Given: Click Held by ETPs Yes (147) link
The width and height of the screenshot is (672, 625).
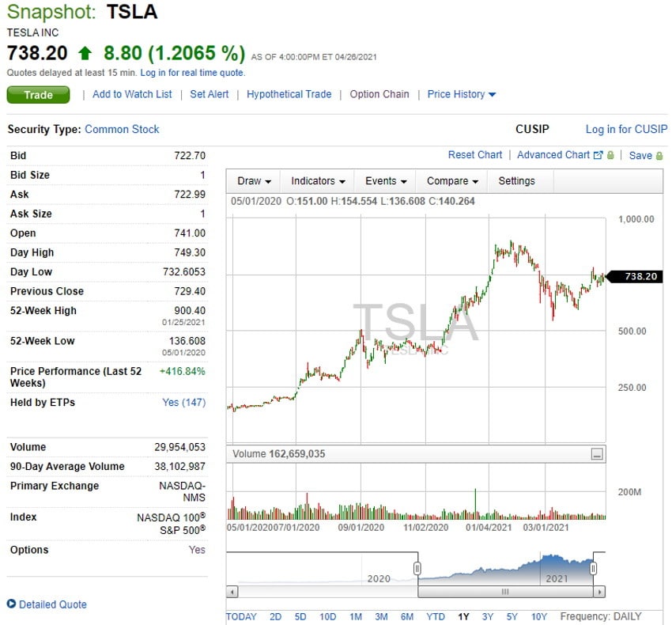Looking at the screenshot, I should click(x=184, y=403).
